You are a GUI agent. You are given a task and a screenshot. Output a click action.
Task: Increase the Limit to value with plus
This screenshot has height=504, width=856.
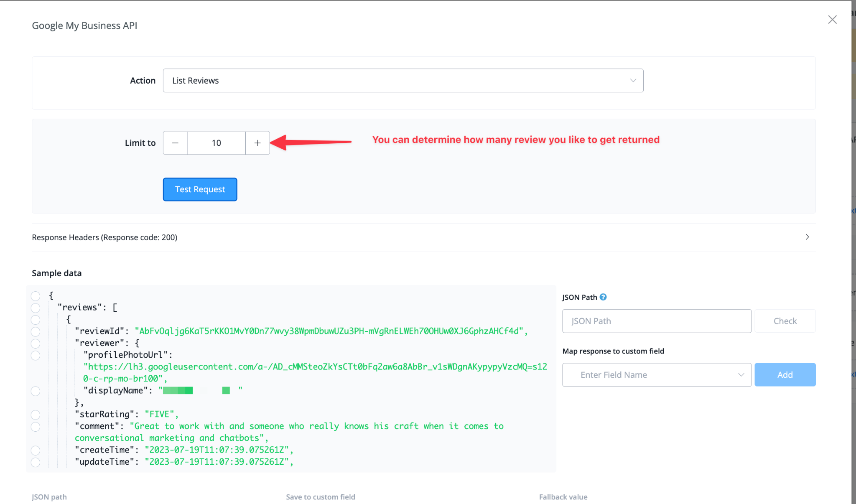(257, 143)
